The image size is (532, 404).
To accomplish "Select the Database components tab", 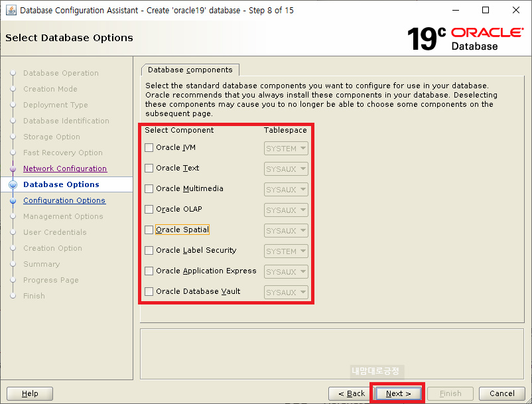I will [190, 70].
